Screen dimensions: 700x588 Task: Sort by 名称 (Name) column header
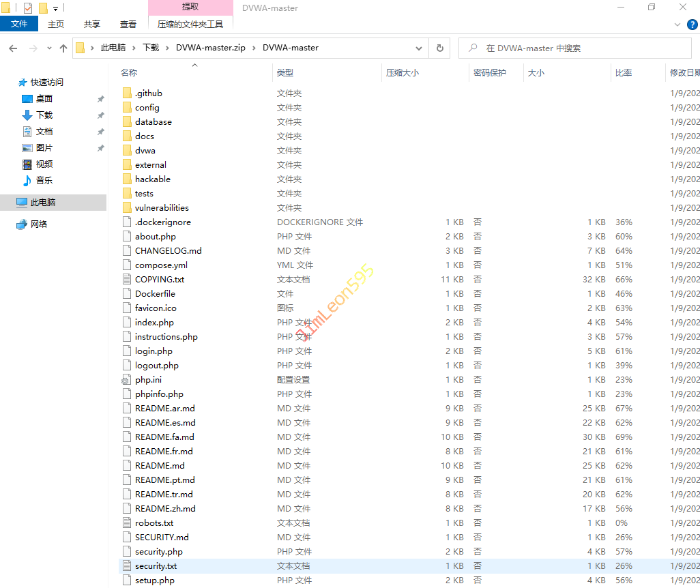(129, 72)
